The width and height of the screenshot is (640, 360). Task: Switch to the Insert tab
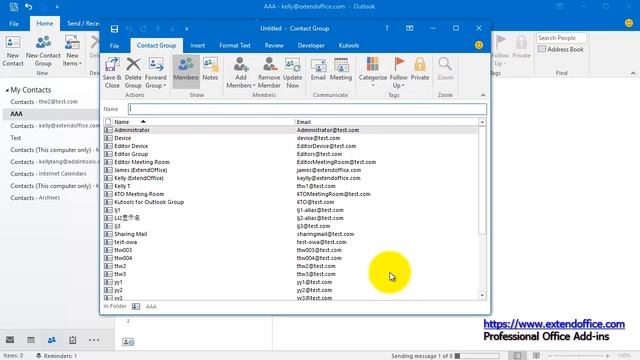tap(198, 46)
